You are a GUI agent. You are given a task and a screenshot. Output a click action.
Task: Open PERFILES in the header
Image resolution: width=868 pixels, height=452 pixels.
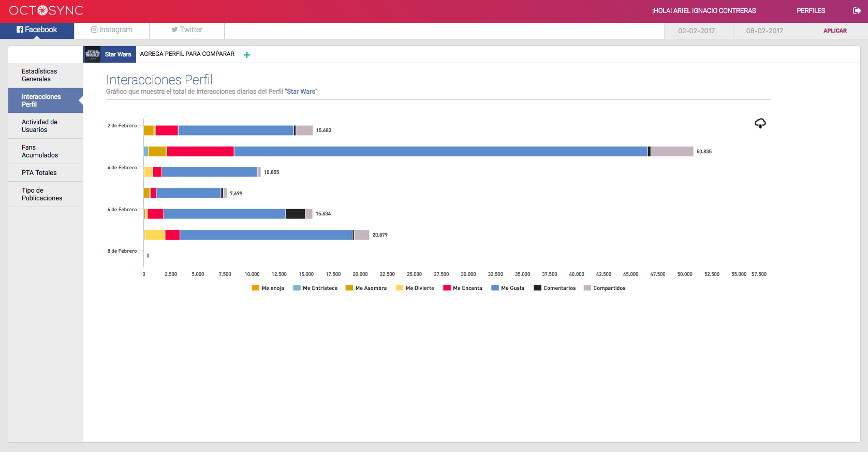click(811, 11)
